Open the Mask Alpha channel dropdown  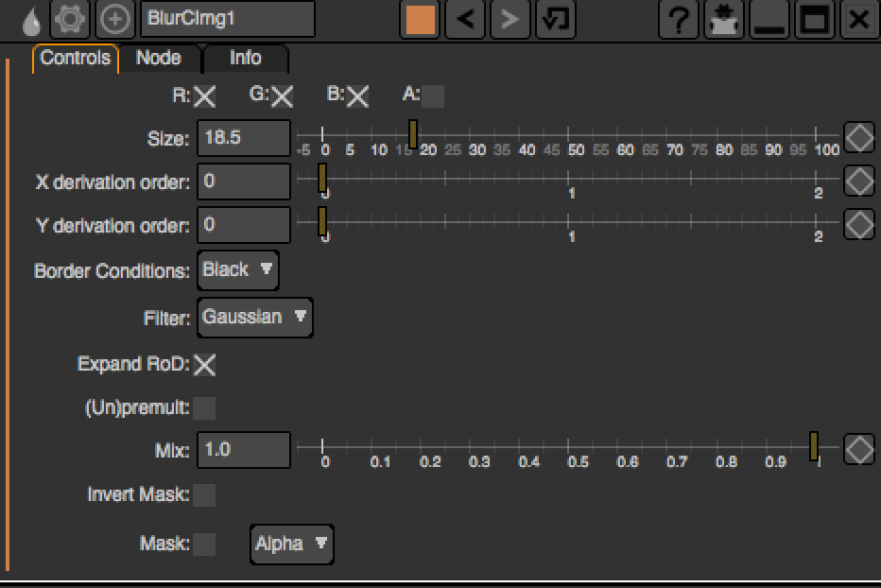coord(291,544)
